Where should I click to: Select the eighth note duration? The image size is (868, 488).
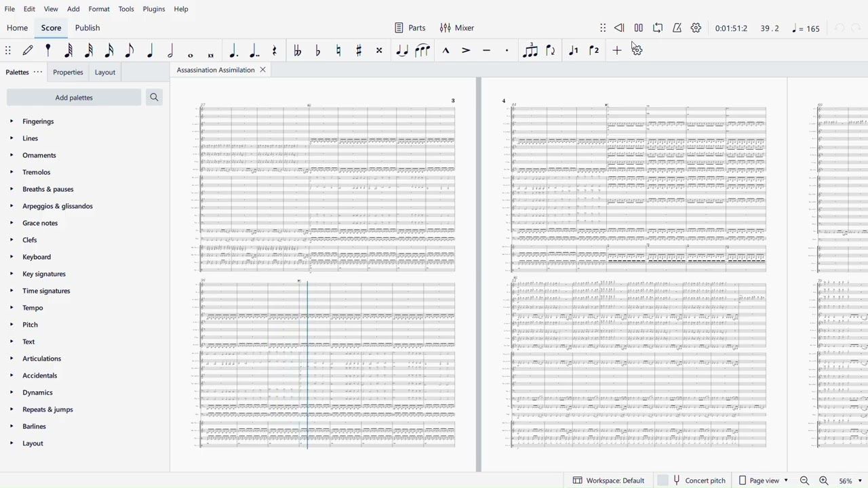[130, 51]
